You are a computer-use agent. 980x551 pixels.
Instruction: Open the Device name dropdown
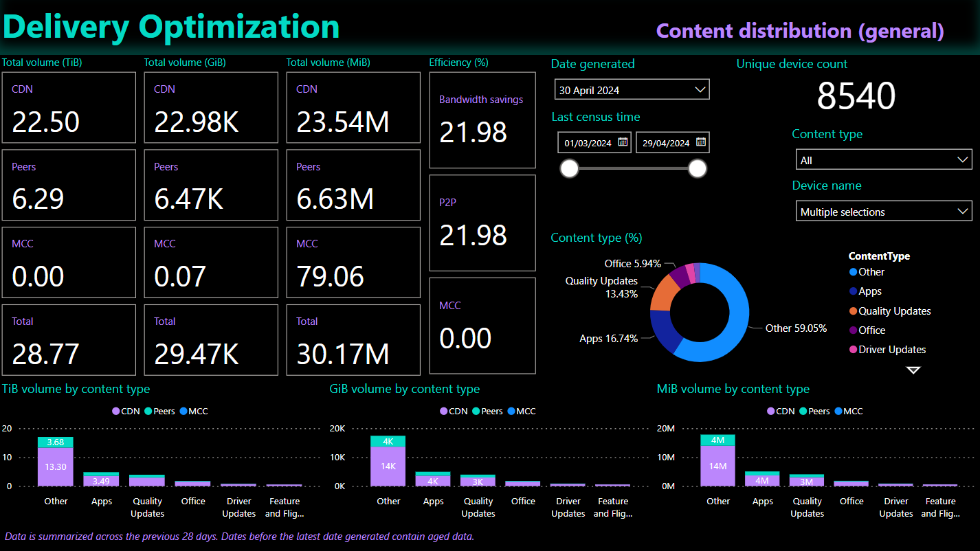pyautogui.click(x=883, y=212)
